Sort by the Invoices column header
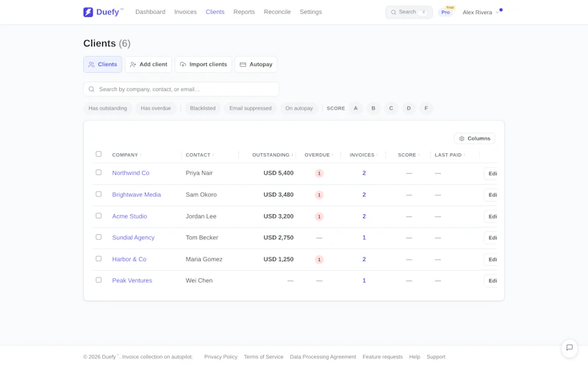This screenshot has height=368, width=588. [x=364, y=155]
